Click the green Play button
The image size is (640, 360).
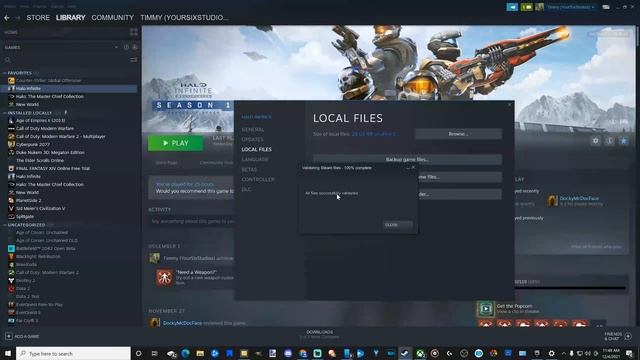click(x=176, y=143)
